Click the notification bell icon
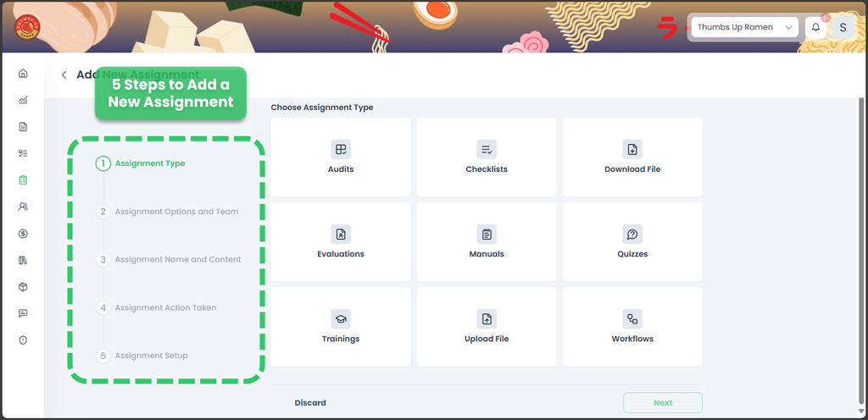The height and width of the screenshot is (420, 868). (815, 27)
